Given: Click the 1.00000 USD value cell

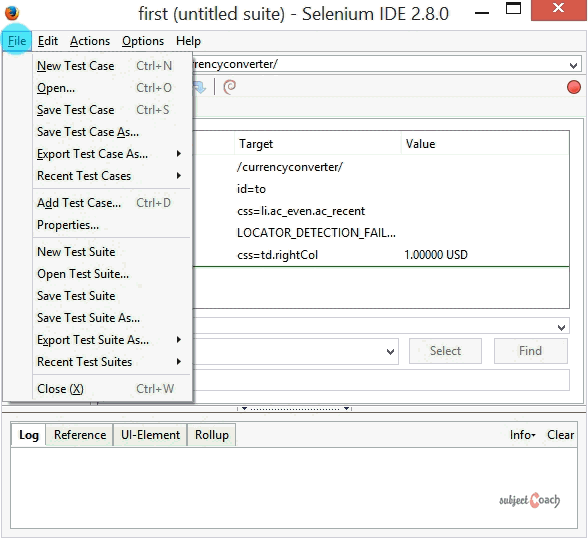Looking at the screenshot, I should 436,255.
